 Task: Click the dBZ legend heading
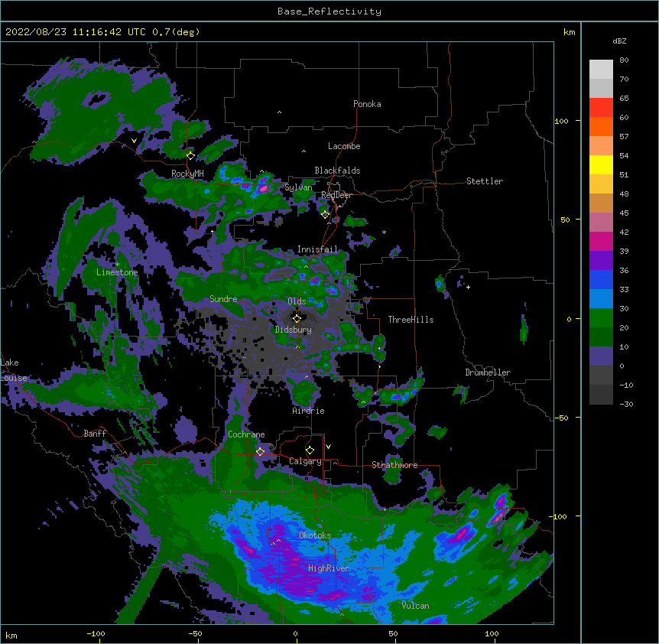coord(619,41)
